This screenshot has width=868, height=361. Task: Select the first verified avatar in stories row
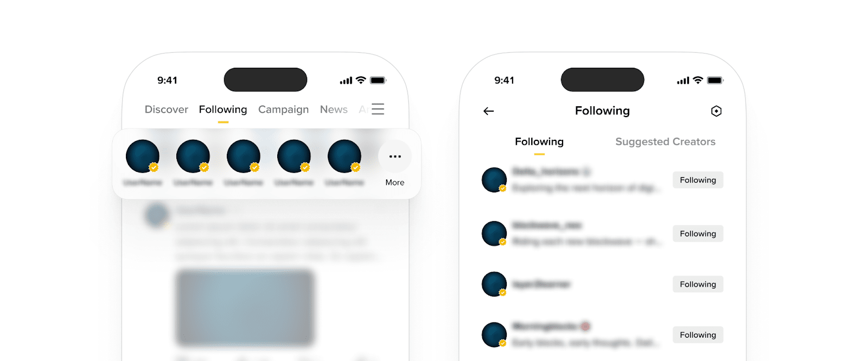[x=143, y=156]
